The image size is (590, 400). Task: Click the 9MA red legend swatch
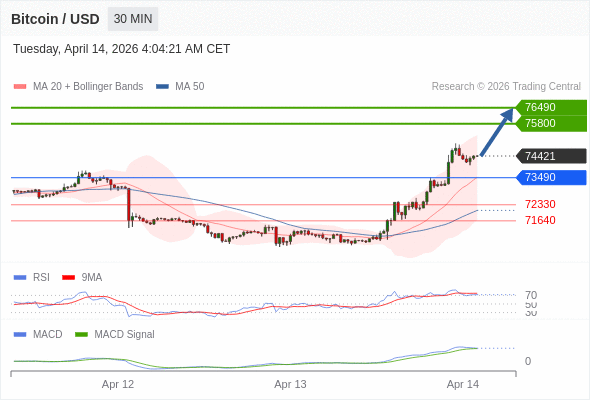coord(68,278)
